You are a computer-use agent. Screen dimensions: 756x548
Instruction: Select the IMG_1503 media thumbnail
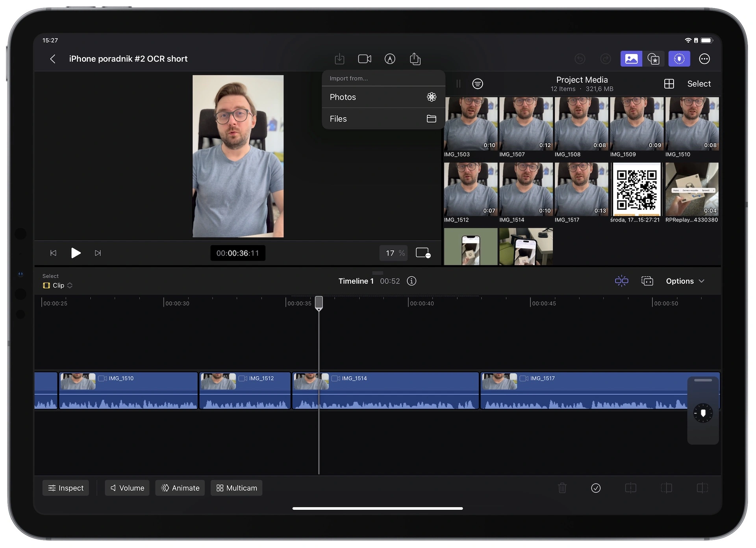coord(471,124)
